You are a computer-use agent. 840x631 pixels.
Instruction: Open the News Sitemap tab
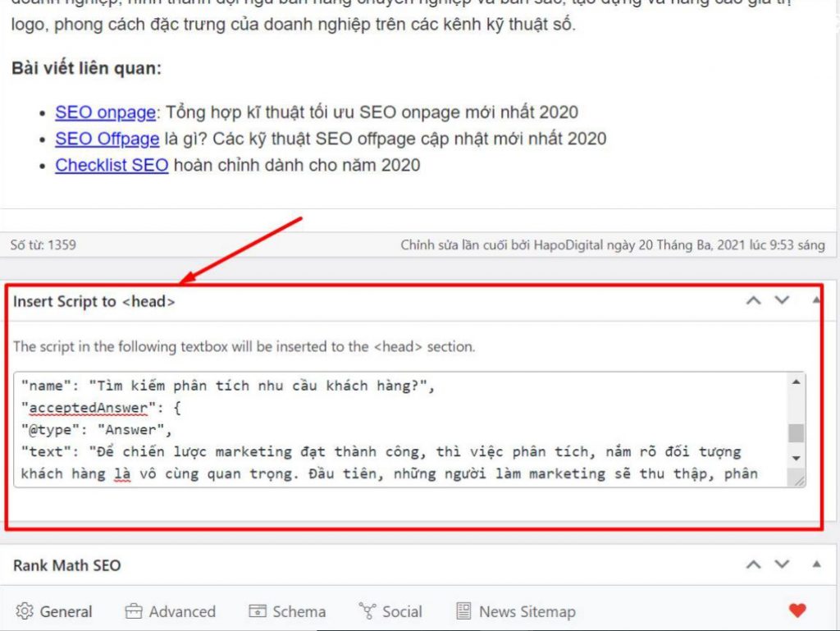516,611
